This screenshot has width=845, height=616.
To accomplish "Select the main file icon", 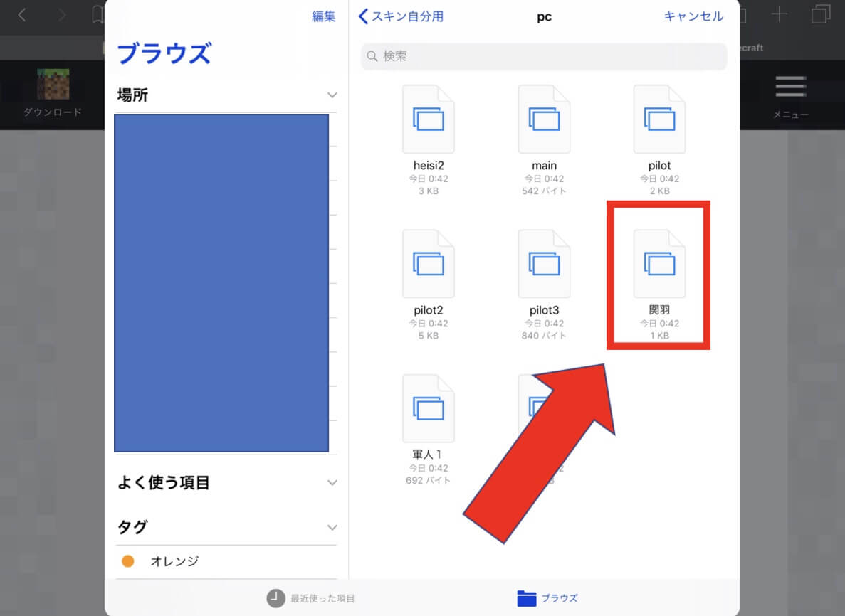I will click(544, 120).
